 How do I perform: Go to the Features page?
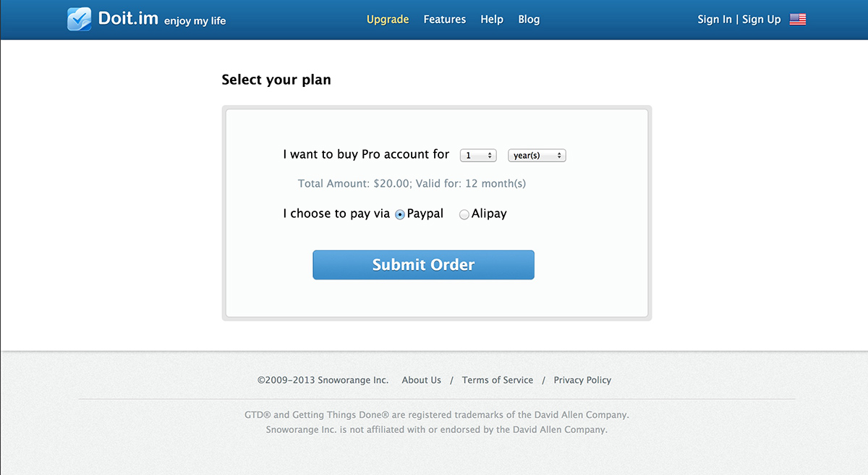[x=445, y=20]
